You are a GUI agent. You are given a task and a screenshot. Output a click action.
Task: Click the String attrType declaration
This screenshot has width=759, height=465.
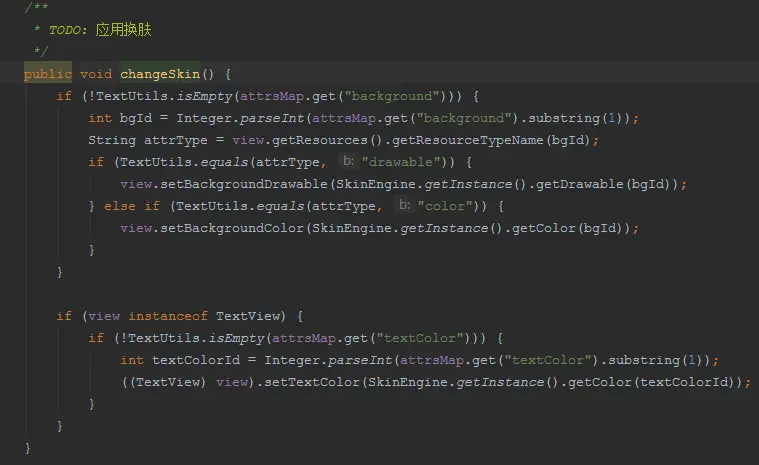coord(148,140)
